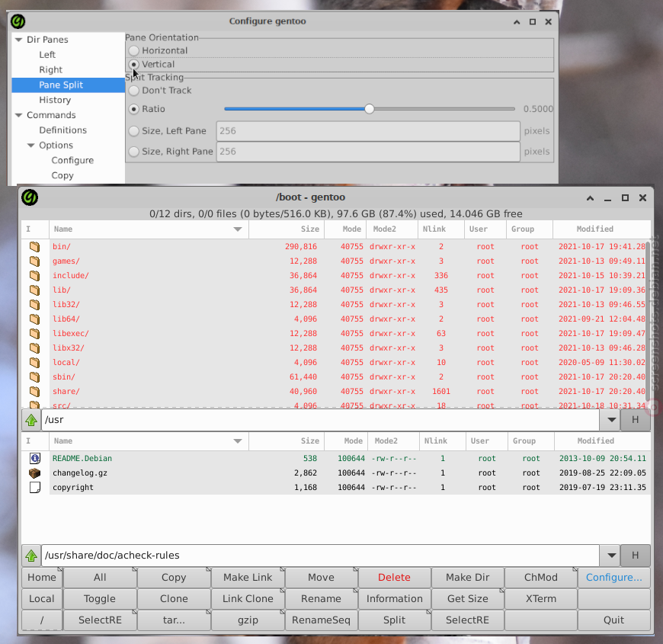The height and width of the screenshot is (644, 663).
Task: Click the folder icon beside libexec/
Action: pos(34,333)
